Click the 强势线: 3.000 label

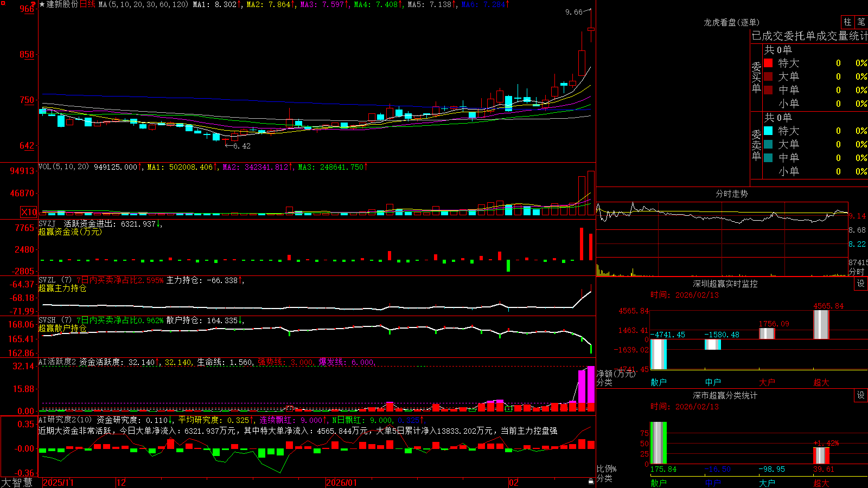pos(285,362)
